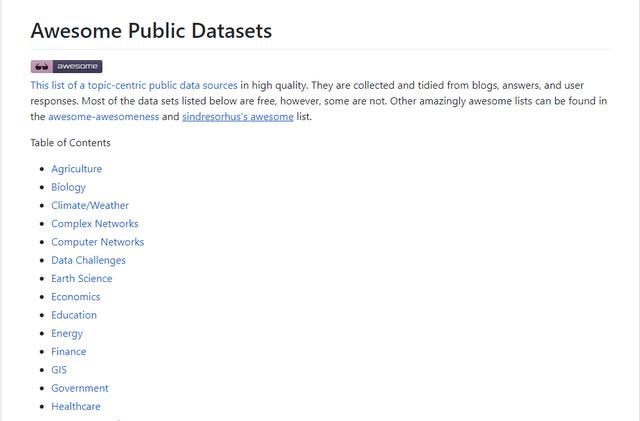Open the topic-centric public data sources link

(x=134, y=85)
